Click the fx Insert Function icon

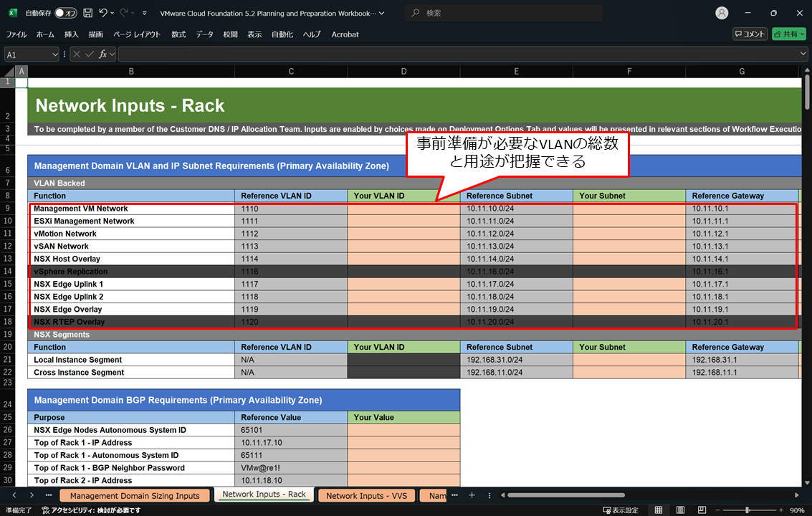103,54
